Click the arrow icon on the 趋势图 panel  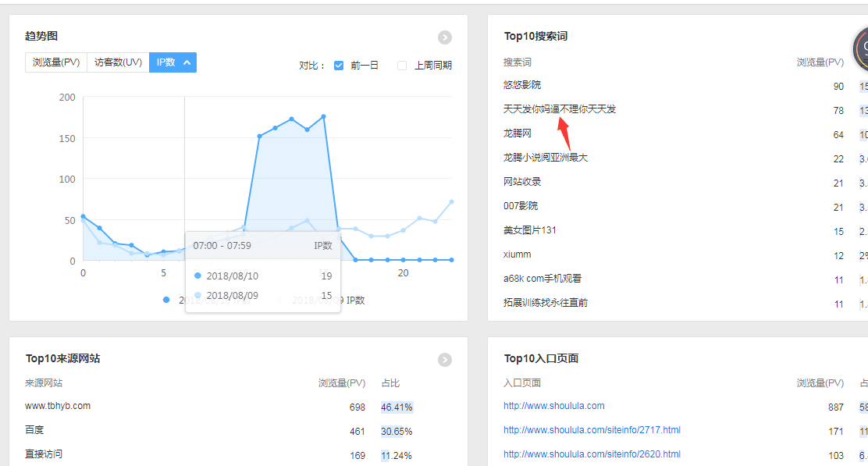pyautogui.click(x=445, y=37)
